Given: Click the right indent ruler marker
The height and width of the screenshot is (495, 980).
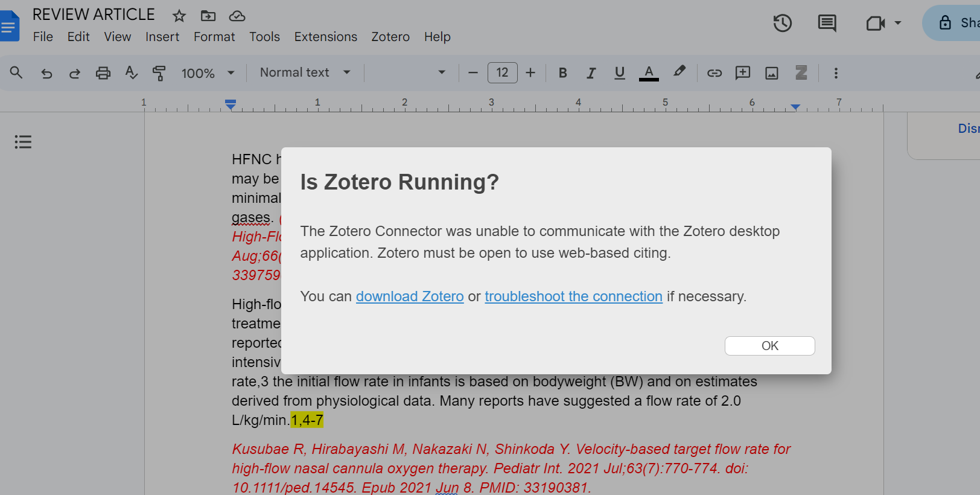Looking at the screenshot, I should click(x=795, y=107).
